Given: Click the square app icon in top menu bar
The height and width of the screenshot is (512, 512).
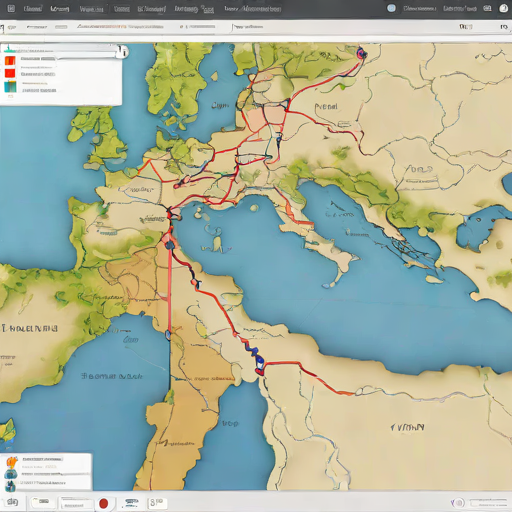Looking at the screenshot, I should [11, 8].
